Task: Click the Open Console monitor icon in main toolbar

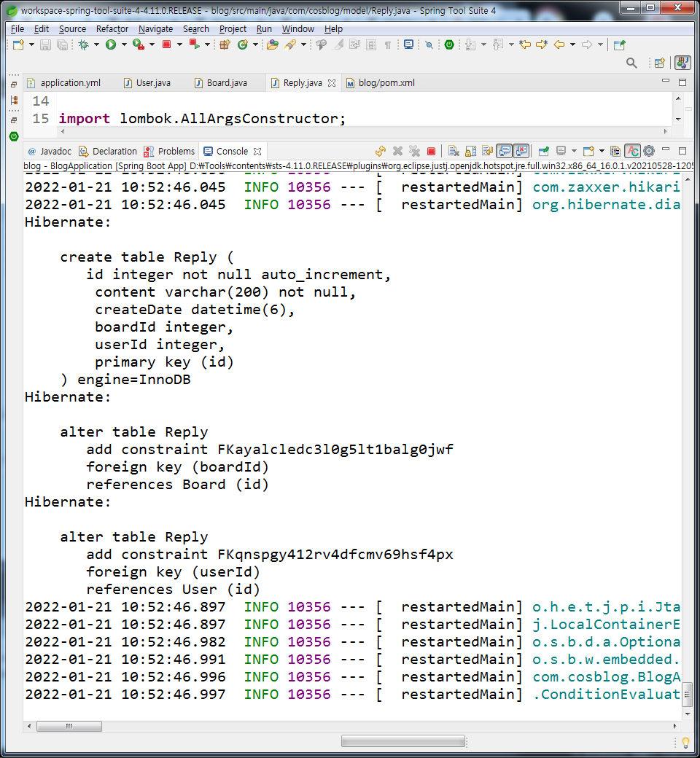Action: (409, 45)
